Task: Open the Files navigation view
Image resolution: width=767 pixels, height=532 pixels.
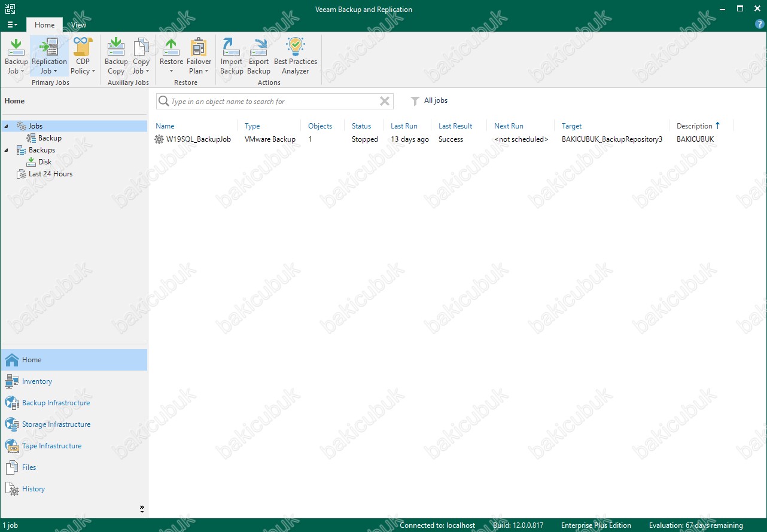Action: point(74,467)
